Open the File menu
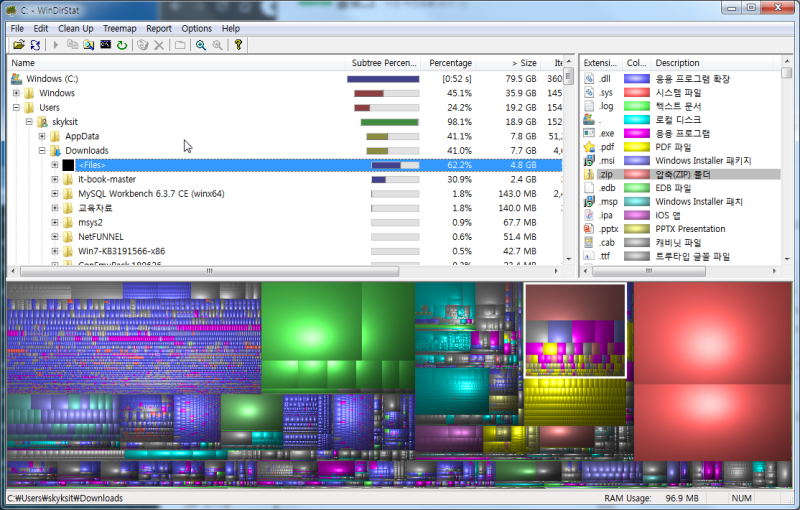This screenshot has height=510, width=800. (x=17, y=29)
